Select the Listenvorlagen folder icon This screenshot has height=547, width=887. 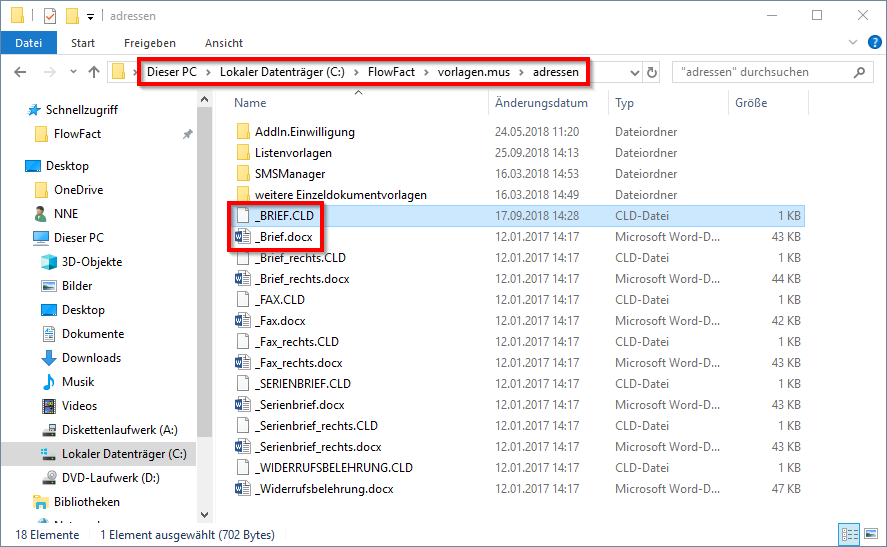(x=243, y=153)
